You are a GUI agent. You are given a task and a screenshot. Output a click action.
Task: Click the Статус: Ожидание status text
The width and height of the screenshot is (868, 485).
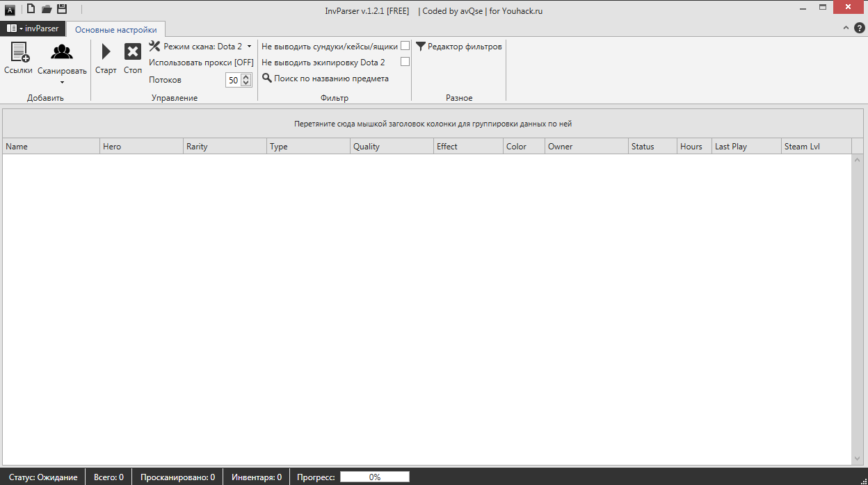pos(43,477)
